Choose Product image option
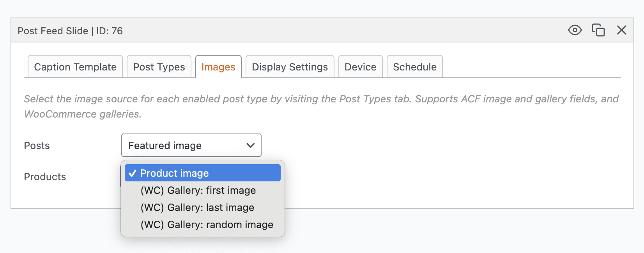Viewport: 644px width, 253px height. (x=174, y=173)
